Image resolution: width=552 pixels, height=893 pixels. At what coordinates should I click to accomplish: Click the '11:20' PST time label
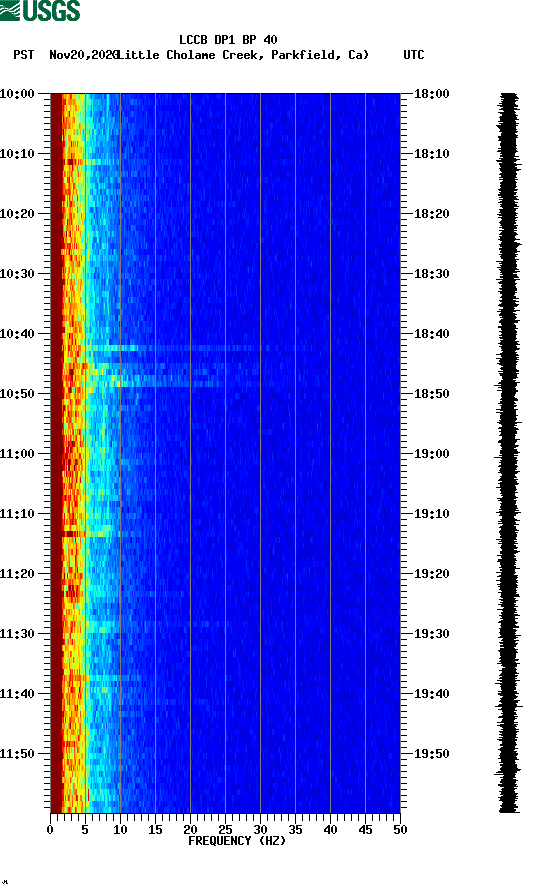17,574
